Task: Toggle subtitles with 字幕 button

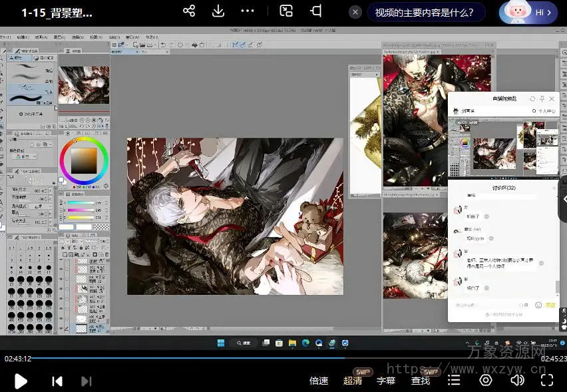Action: click(386, 381)
